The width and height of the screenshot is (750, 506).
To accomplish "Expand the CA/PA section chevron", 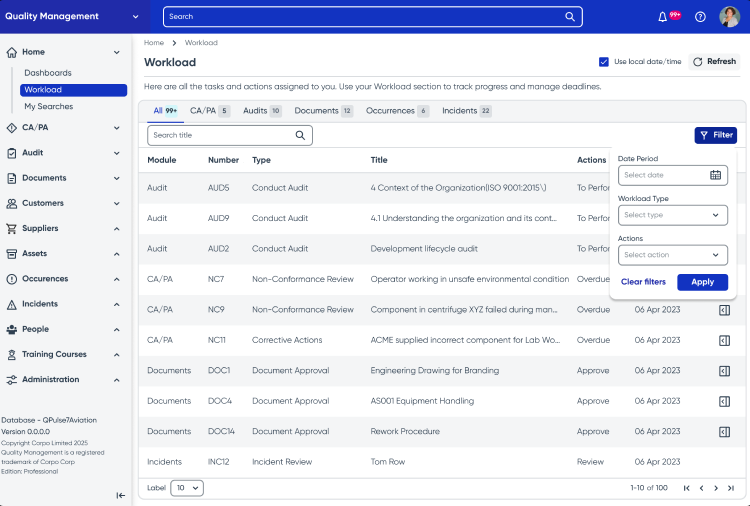I will pos(117,128).
